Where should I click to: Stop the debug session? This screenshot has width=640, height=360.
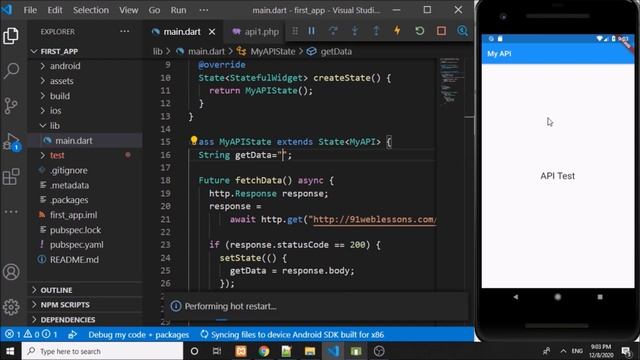point(441,31)
